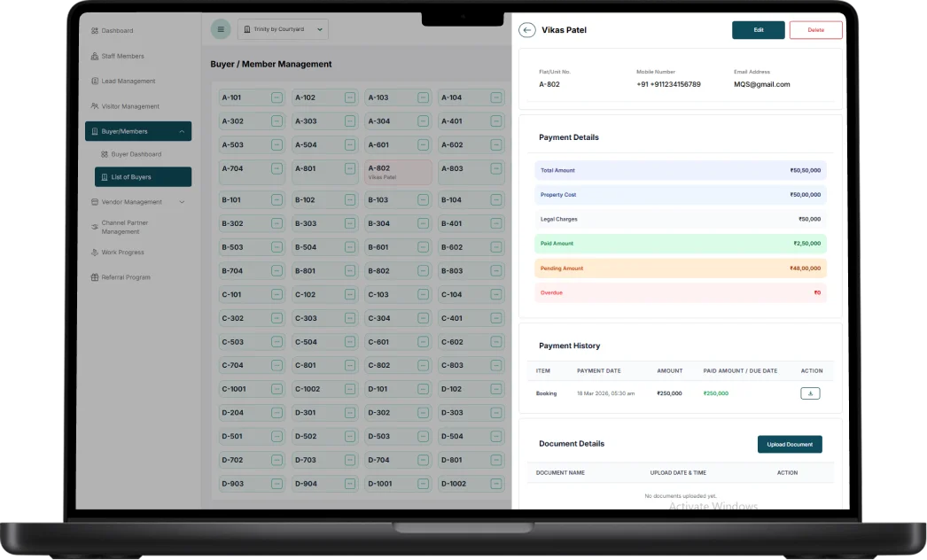This screenshot has height=560, width=927.
Task: Click the icon on unit A-101
Action: (x=277, y=97)
